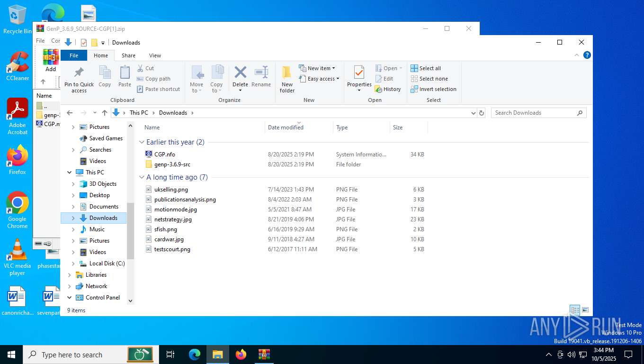The height and width of the screenshot is (364, 644).
Task: Click the Rename ribbon icon
Action: [x=261, y=73]
